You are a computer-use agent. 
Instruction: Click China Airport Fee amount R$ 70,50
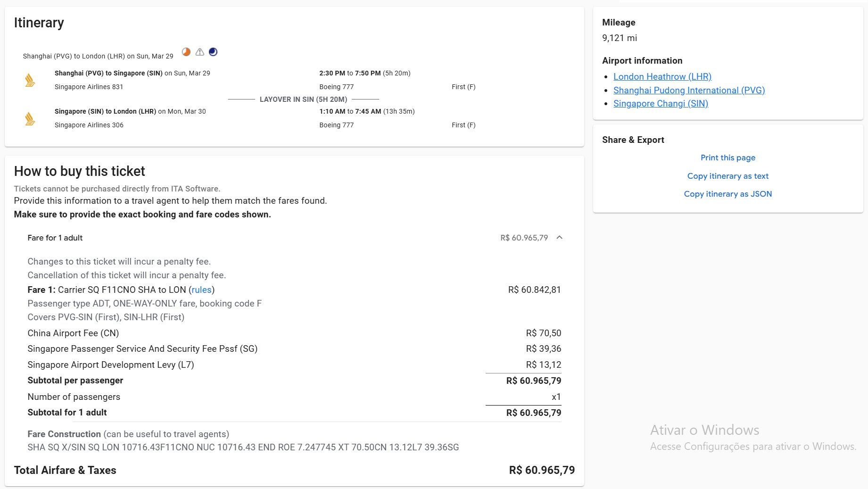click(x=543, y=333)
